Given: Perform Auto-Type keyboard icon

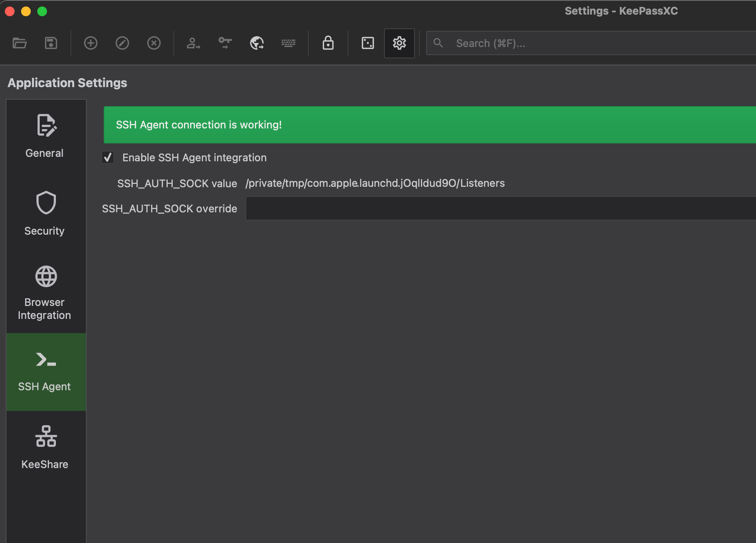Looking at the screenshot, I should 288,43.
